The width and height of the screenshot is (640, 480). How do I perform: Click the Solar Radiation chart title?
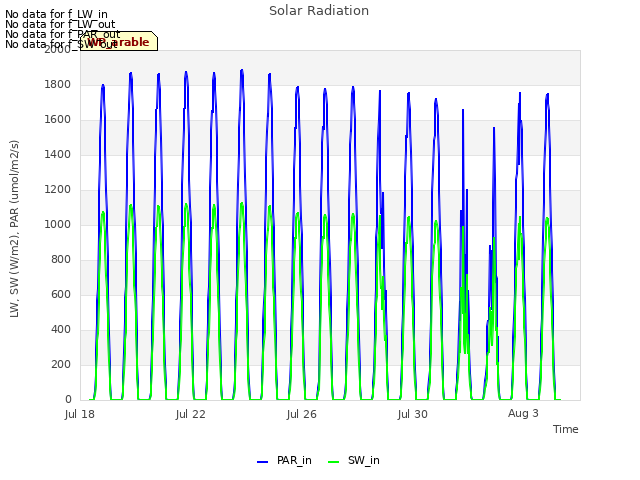319,11
